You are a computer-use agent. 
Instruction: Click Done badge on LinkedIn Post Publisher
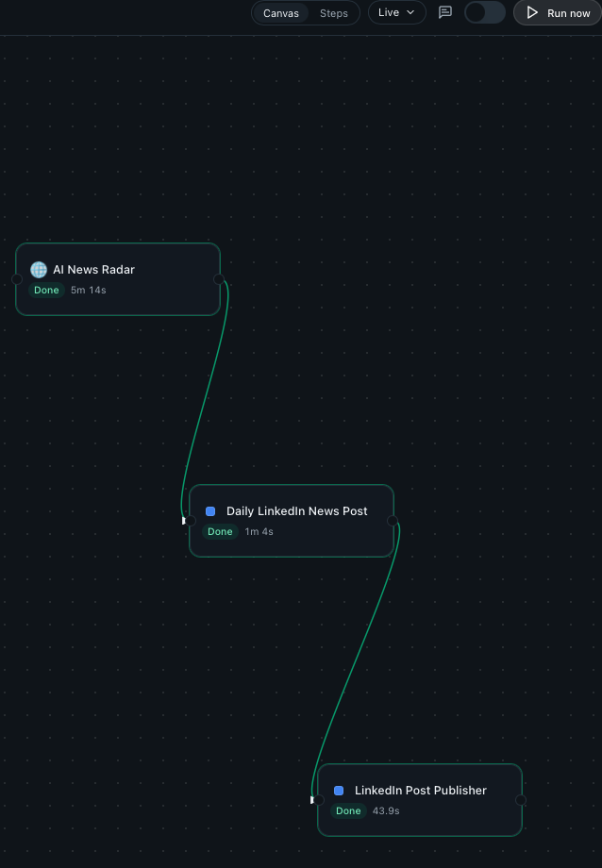tap(348, 811)
